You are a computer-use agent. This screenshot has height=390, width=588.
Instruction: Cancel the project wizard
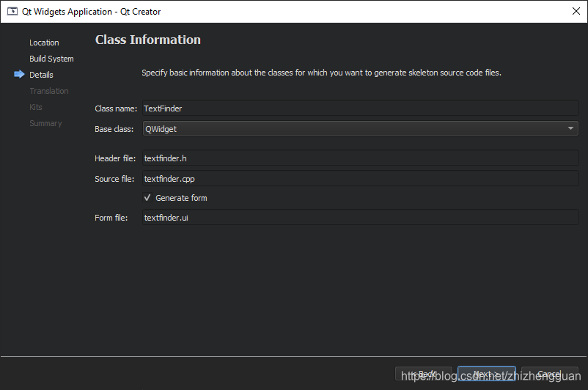point(550,374)
